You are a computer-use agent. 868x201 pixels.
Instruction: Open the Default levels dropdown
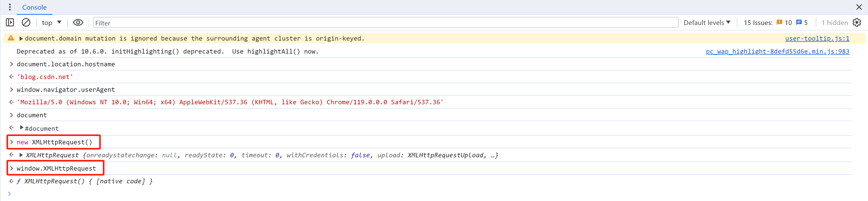tap(707, 23)
